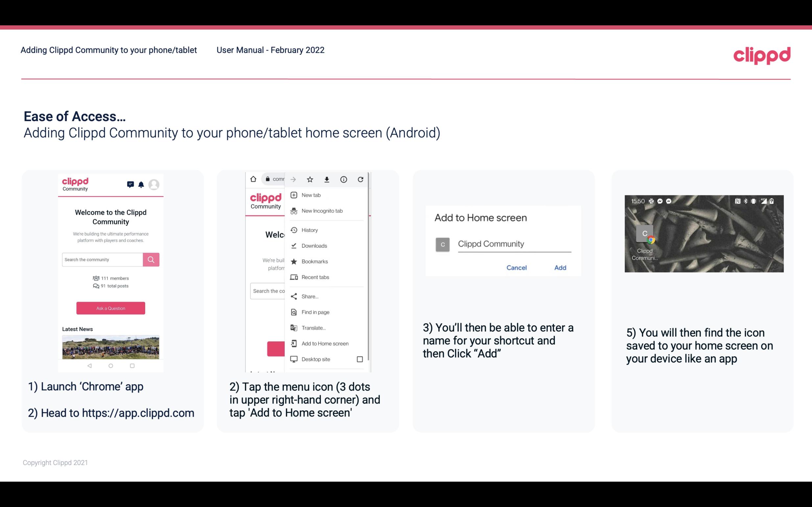The height and width of the screenshot is (507, 812).
Task: Click the Add button in home screen dialog
Action: click(x=559, y=268)
